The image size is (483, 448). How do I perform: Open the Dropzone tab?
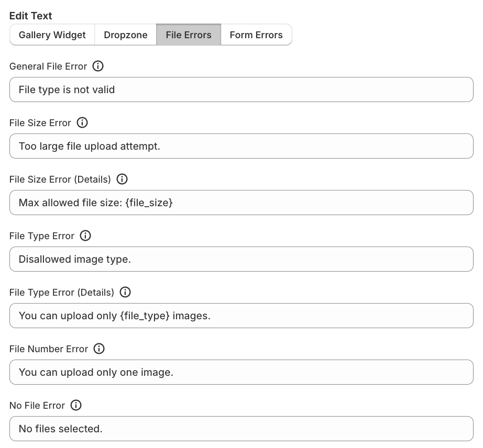click(125, 35)
